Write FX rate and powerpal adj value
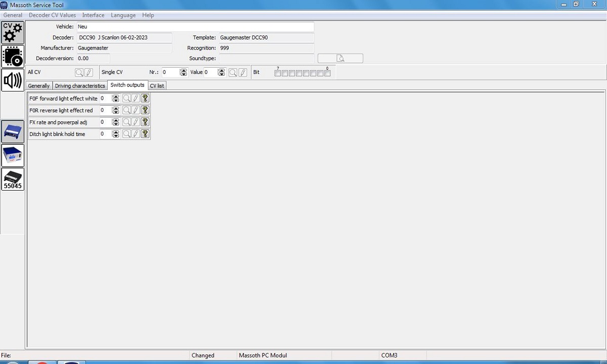The height and width of the screenshot is (364, 607). click(136, 122)
